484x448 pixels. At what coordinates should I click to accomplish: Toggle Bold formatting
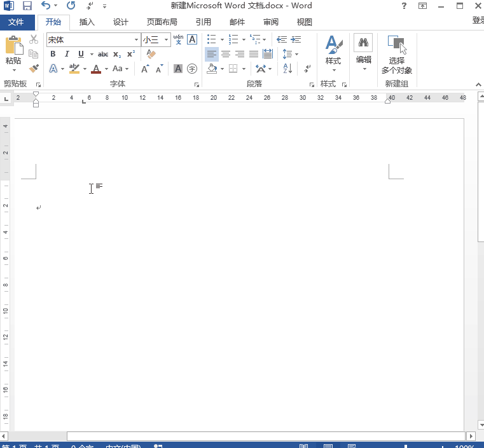point(53,54)
